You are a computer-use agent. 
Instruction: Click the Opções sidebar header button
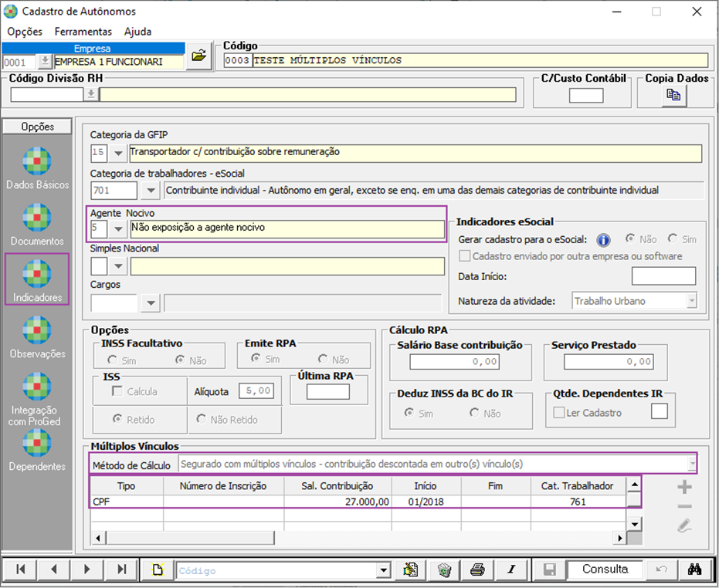pos(37,127)
